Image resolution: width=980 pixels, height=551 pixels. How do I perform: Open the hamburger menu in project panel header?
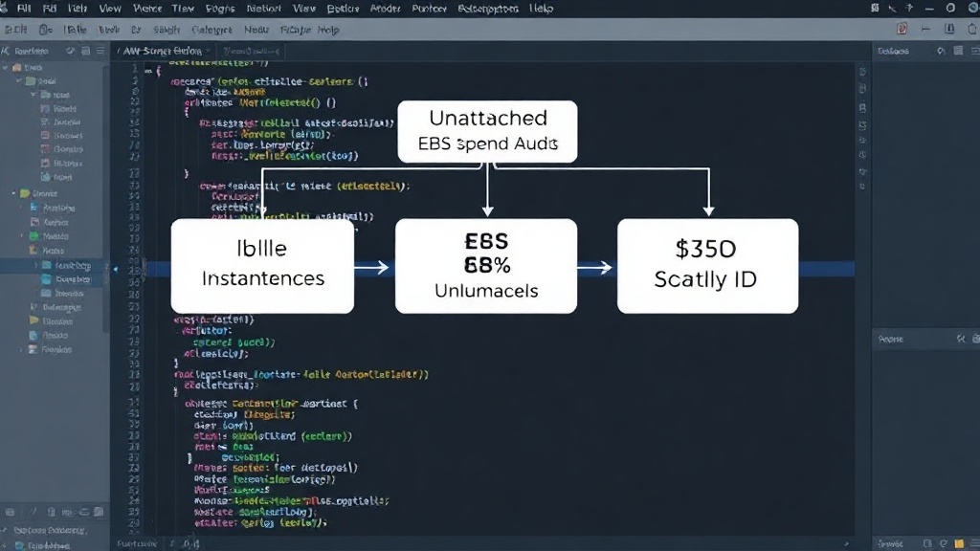tap(100, 51)
